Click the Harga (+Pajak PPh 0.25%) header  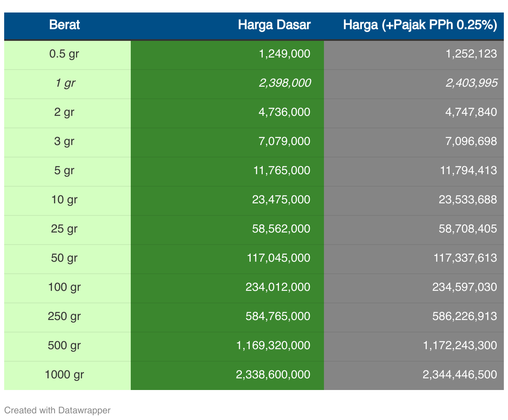click(414, 25)
